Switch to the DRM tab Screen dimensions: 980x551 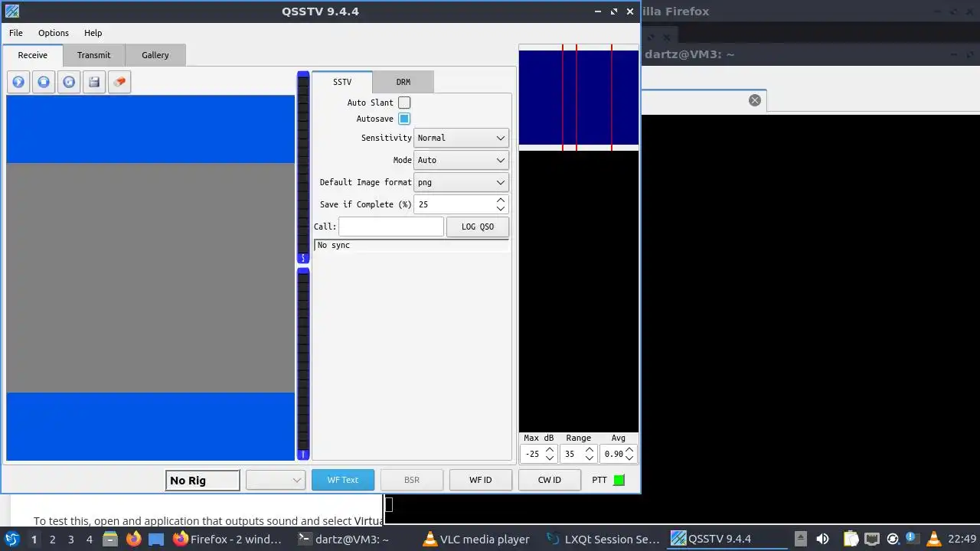point(403,82)
